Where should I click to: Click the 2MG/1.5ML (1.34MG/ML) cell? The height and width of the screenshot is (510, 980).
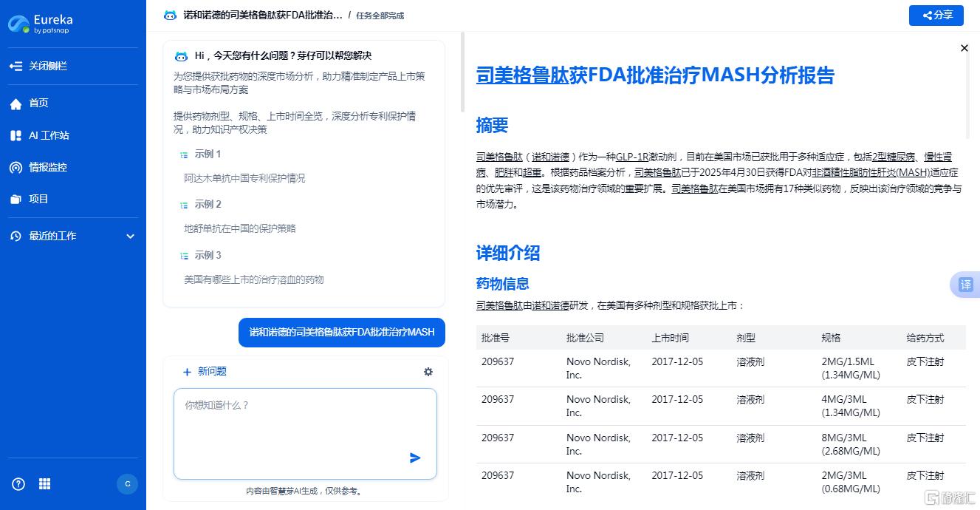click(x=851, y=368)
